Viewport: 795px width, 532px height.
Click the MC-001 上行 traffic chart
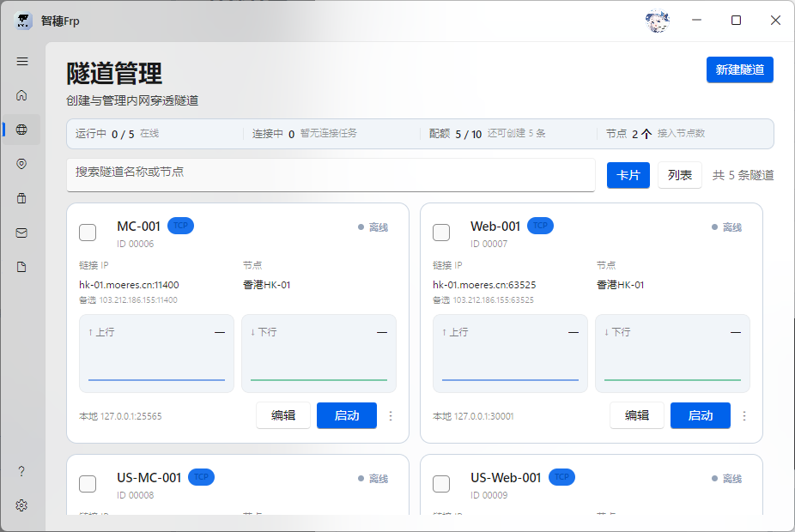tap(156, 354)
